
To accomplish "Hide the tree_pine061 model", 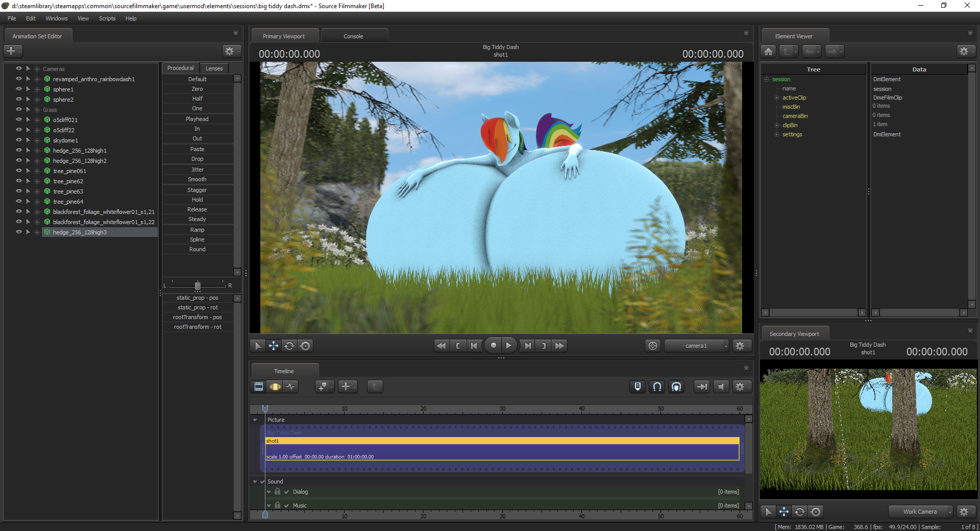I will pyautogui.click(x=19, y=171).
